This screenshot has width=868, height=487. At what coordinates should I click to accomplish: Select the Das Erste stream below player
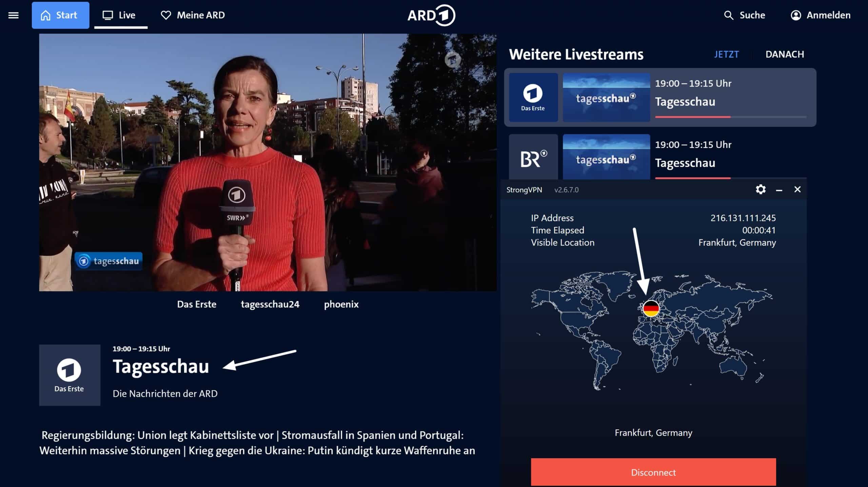click(197, 304)
